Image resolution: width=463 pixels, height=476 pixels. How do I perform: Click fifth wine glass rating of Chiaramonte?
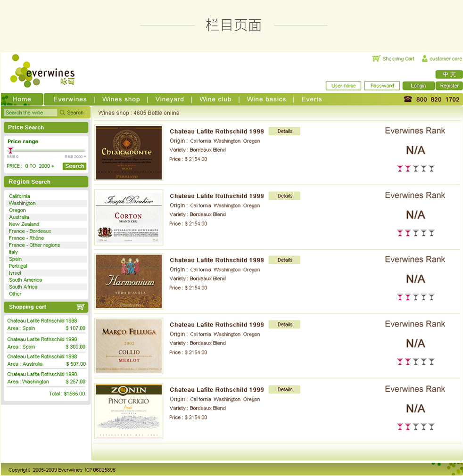coord(431,168)
